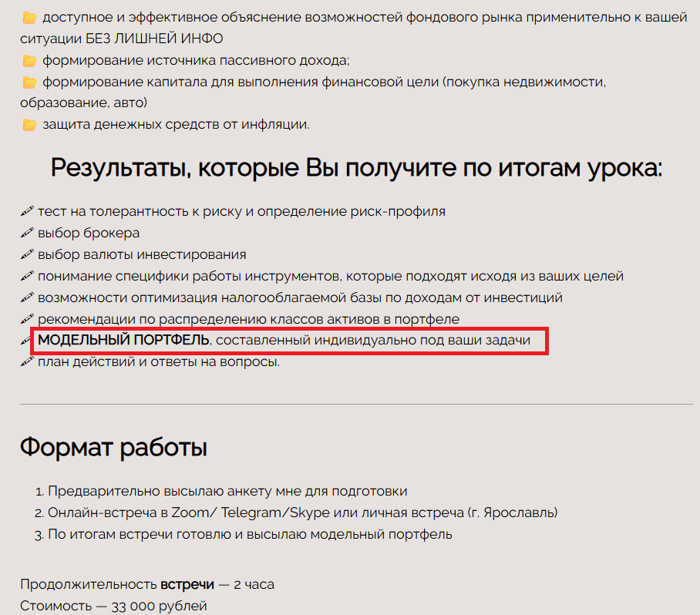
Task: Click folder emoji before 'доступное и эффективное объяснение'
Action: [30, 18]
